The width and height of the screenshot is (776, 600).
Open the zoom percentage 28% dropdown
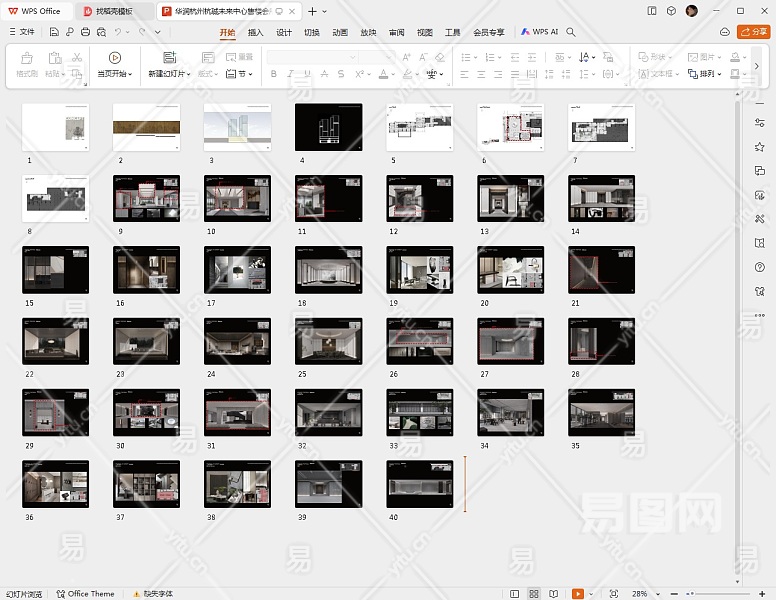[641, 594]
